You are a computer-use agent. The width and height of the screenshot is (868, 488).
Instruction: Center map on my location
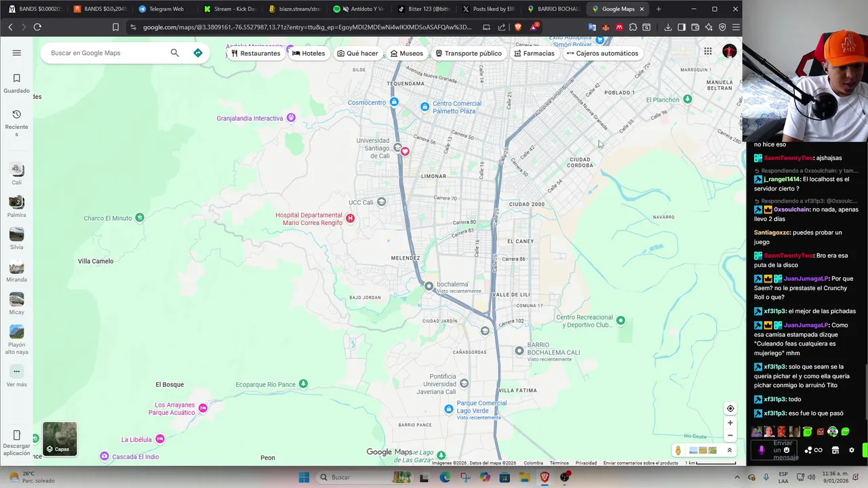pos(730,409)
